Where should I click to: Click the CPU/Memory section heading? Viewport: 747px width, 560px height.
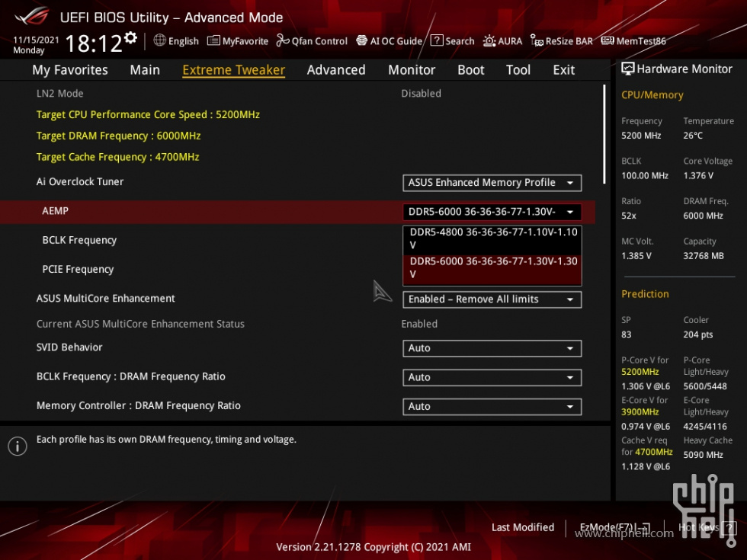652,94
